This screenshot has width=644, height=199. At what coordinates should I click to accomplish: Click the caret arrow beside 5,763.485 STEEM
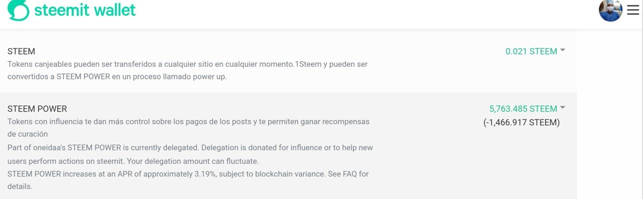click(562, 108)
